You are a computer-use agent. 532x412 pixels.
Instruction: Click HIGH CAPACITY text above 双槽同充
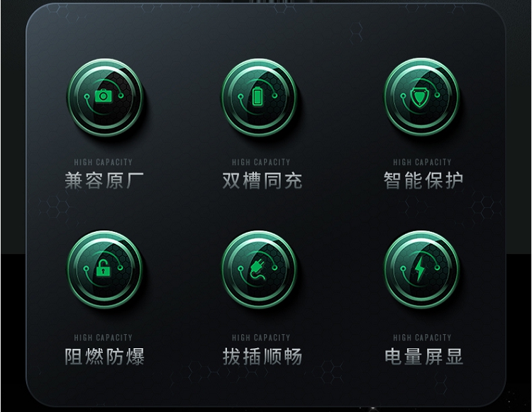pyautogui.click(x=261, y=162)
